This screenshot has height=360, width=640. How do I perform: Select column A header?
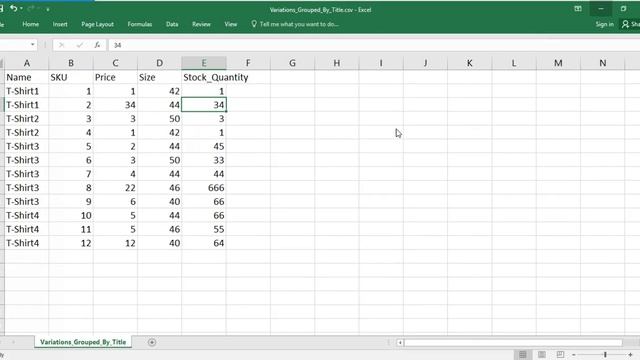coord(27,63)
